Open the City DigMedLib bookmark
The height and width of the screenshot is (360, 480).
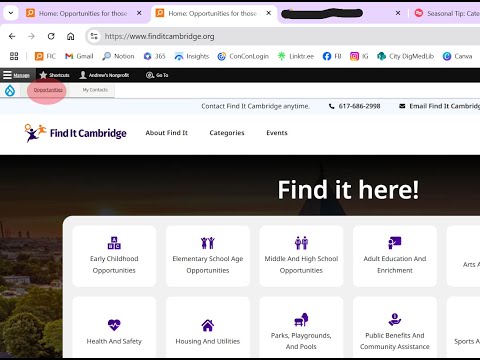coord(405,56)
